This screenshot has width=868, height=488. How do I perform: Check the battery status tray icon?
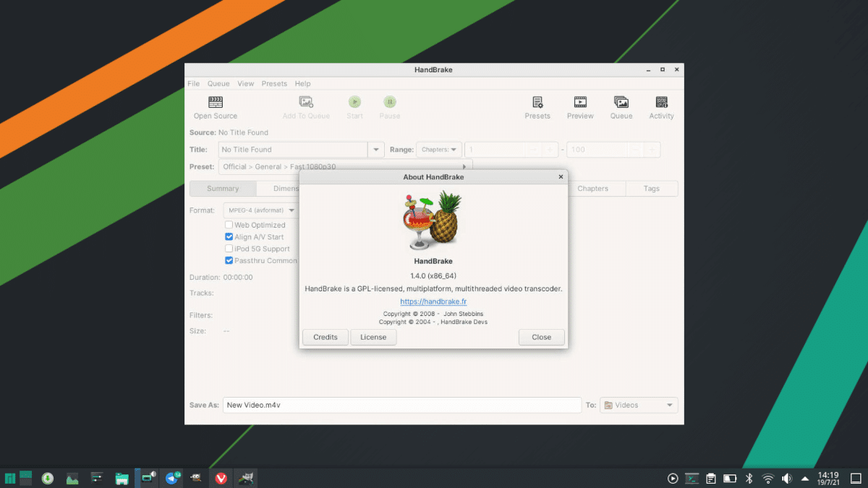coord(730,478)
